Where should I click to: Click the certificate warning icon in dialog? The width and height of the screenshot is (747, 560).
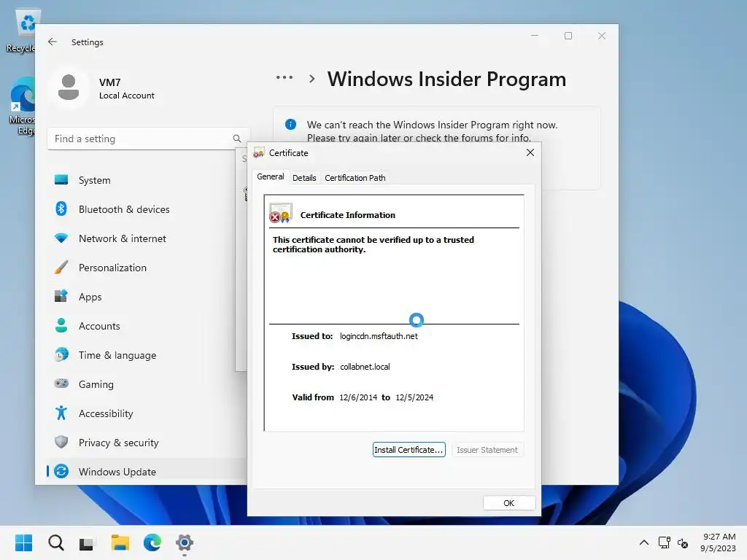tap(281, 213)
